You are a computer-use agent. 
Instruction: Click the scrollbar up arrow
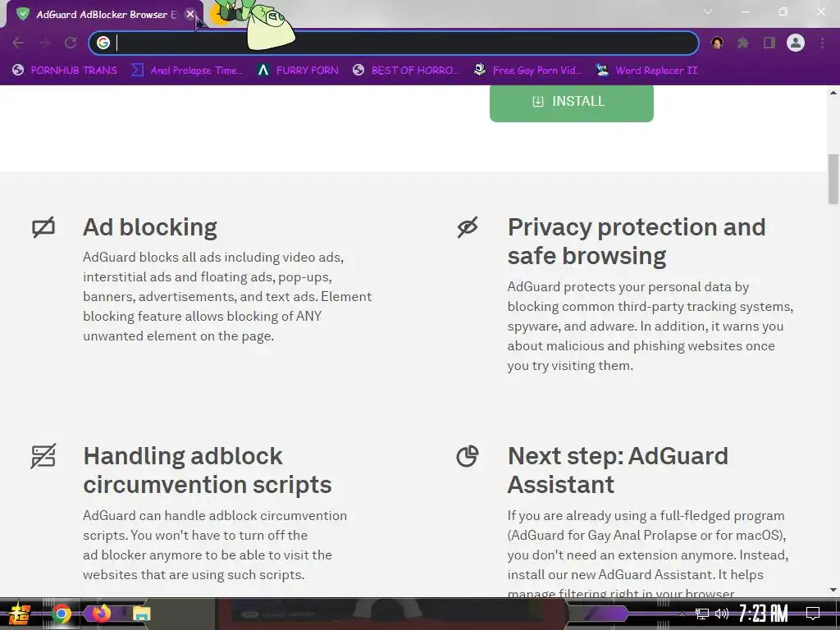833,93
